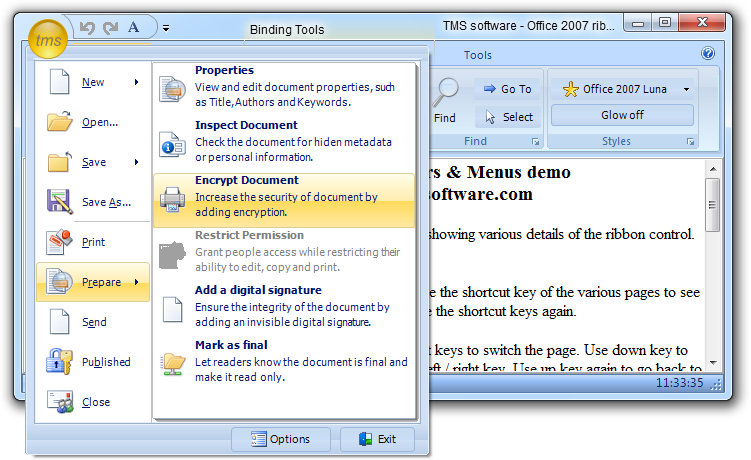Click the Close menu item icon
The width and height of the screenshot is (751, 460).
[x=60, y=402]
